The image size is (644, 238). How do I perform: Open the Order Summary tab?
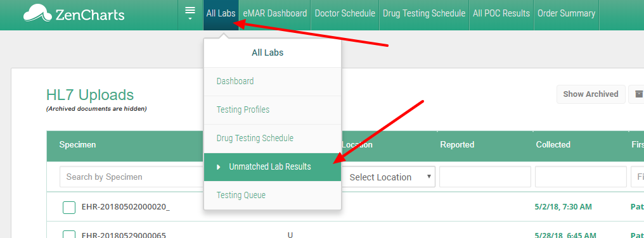pyautogui.click(x=567, y=13)
